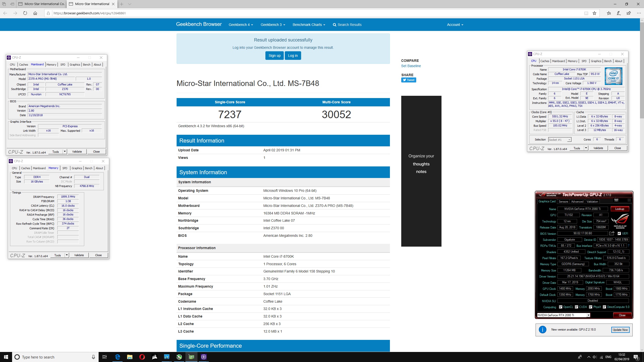
Task: Open File Explorer from the taskbar
Action: (130, 357)
